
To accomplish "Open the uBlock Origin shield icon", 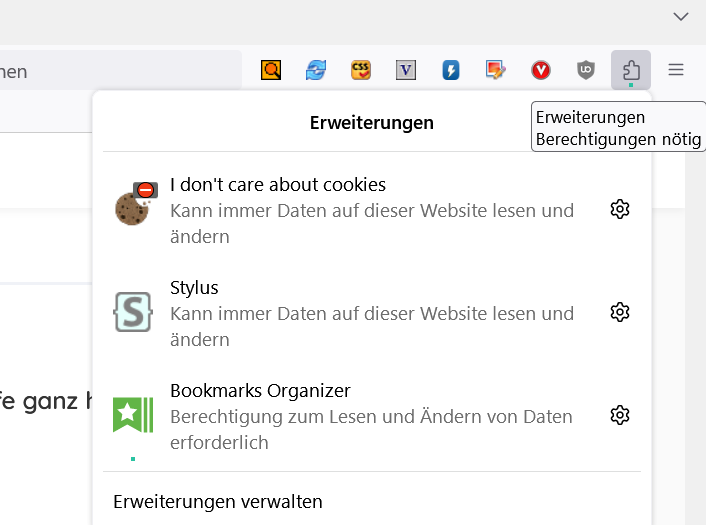I will (586, 70).
